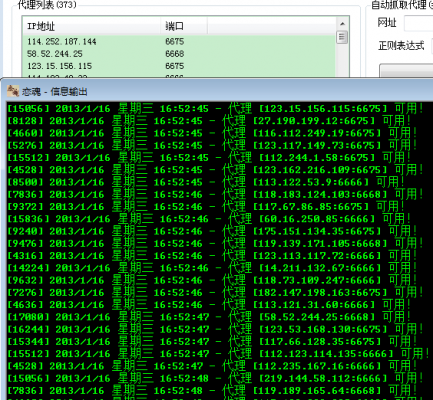Click the proxy list scrollbar up arrow
The width and height of the screenshot is (433, 400).
[x=342, y=24]
